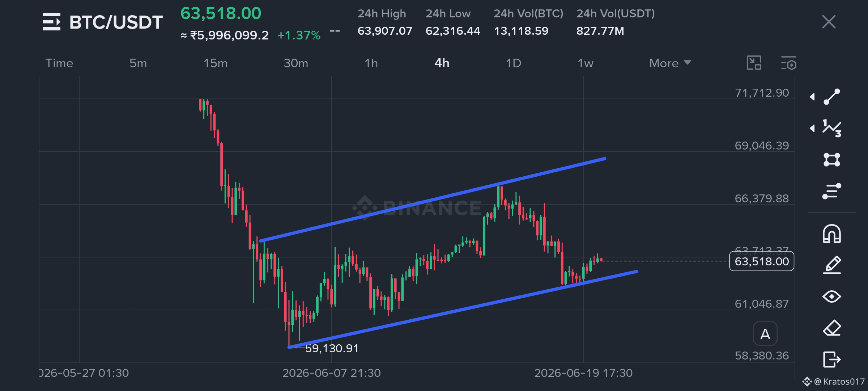This screenshot has height=391, width=868.
Task: Click the @Kratos017 username watermark link
Action: click(x=839, y=381)
